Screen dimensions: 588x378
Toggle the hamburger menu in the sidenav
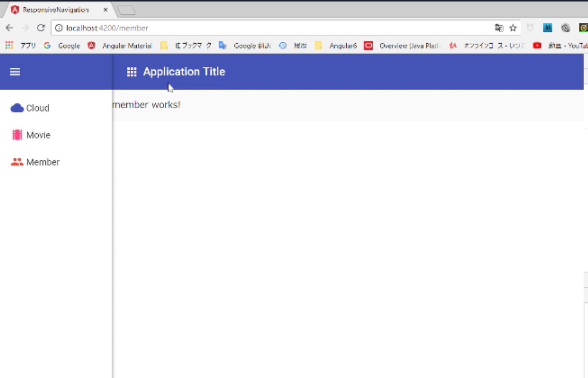tap(15, 72)
